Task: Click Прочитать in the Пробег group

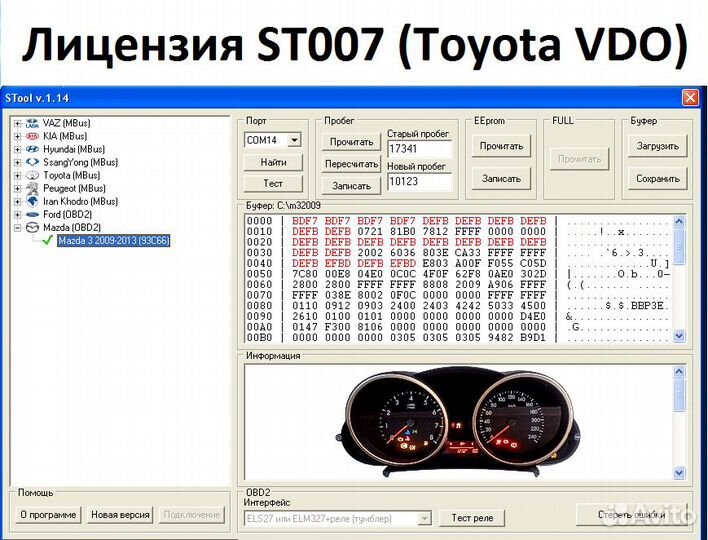Action: tap(351, 142)
